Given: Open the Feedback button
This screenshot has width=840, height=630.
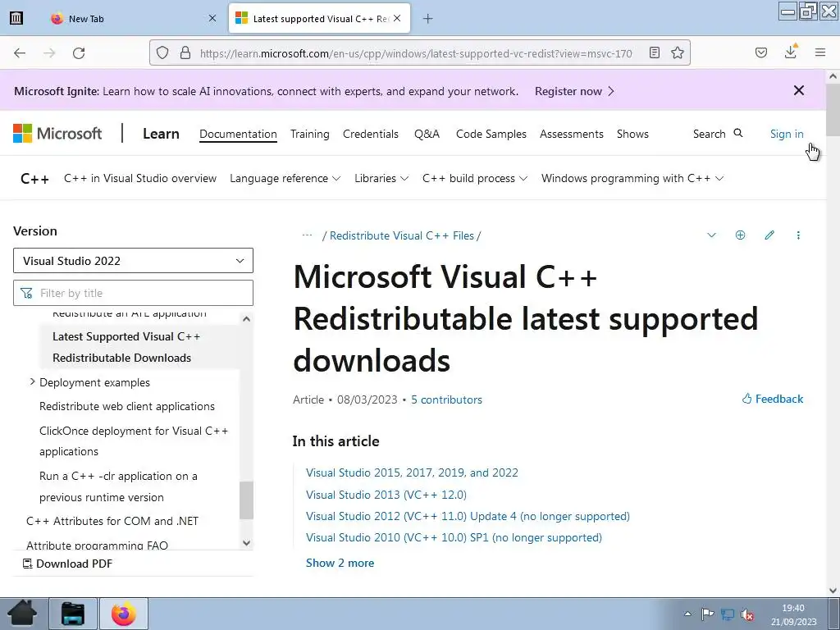Looking at the screenshot, I should pos(773,399).
